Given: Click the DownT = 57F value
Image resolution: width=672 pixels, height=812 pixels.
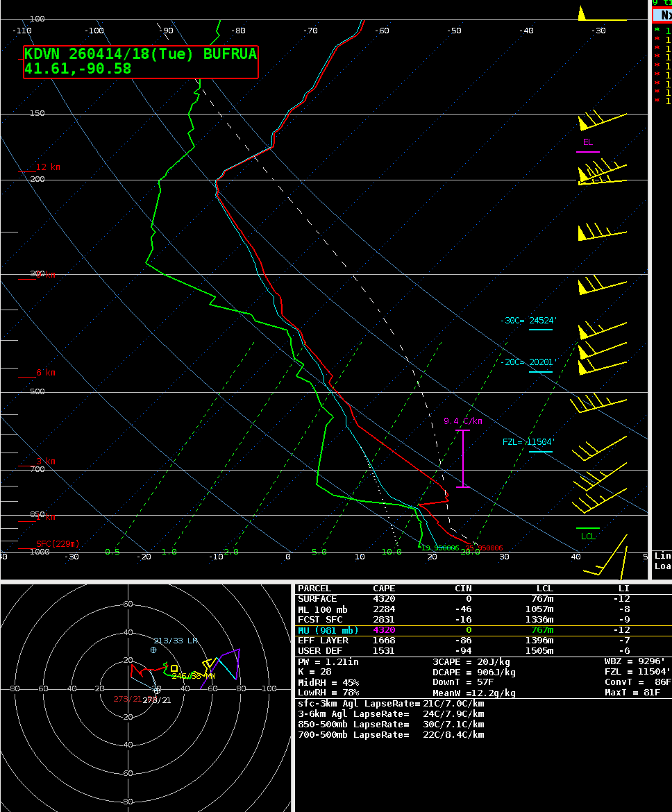Looking at the screenshot, I should [462, 682].
